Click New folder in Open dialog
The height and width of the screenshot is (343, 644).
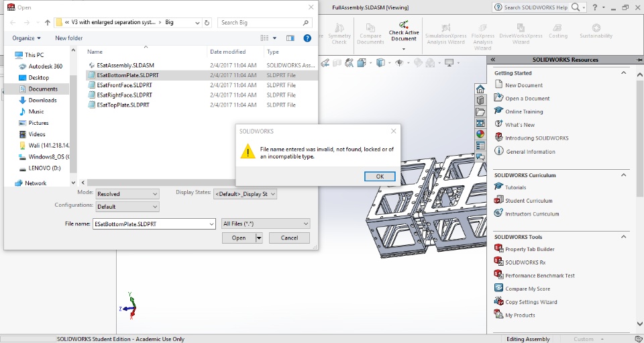[68, 38]
